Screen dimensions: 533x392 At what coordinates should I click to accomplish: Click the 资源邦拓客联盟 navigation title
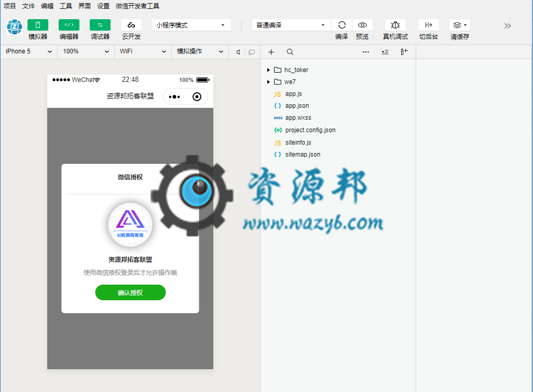point(130,96)
